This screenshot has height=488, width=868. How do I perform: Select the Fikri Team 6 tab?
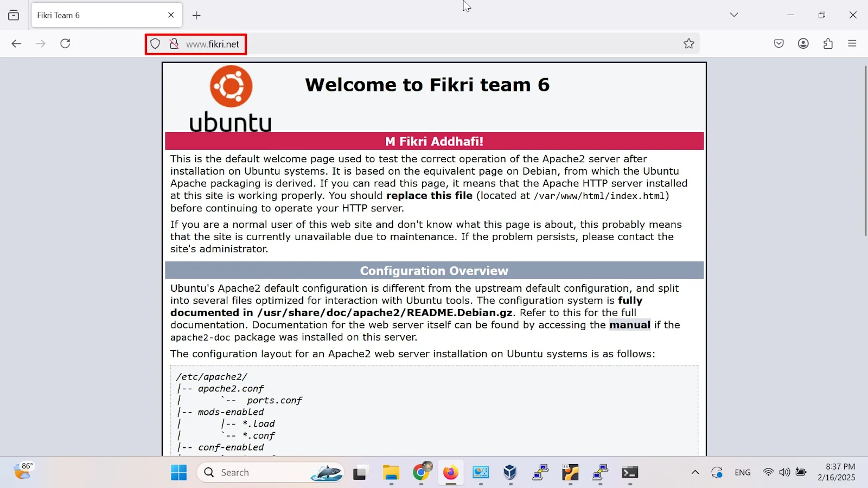tap(106, 15)
